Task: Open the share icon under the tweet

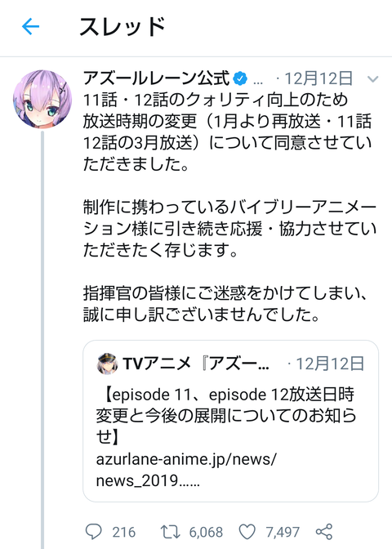Action: coord(323,532)
